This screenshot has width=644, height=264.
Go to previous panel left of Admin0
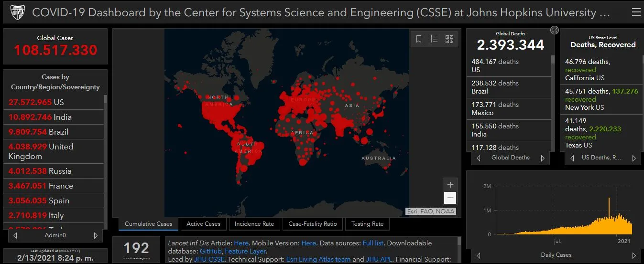click(x=15, y=235)
